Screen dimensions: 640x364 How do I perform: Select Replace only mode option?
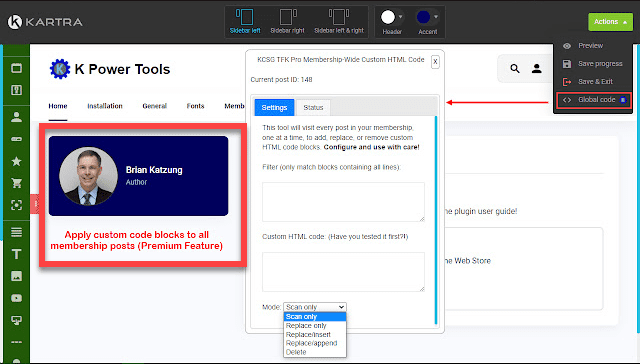[x=315, y=326]
